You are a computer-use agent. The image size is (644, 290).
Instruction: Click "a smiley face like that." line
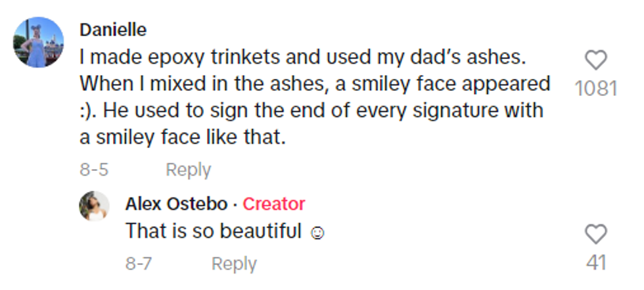point(182,138)
